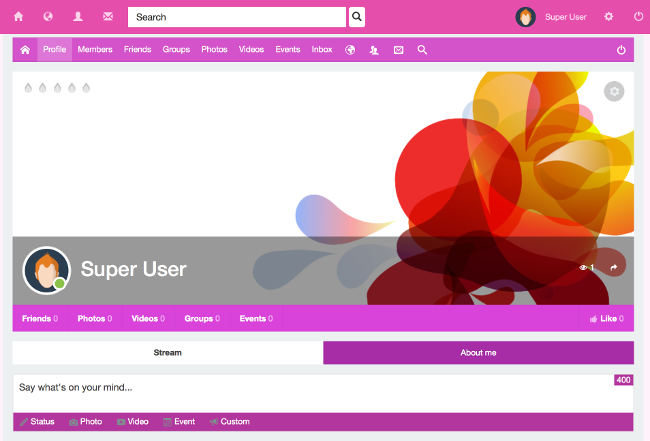Click the share arrow icon on cover

[614, 267]
